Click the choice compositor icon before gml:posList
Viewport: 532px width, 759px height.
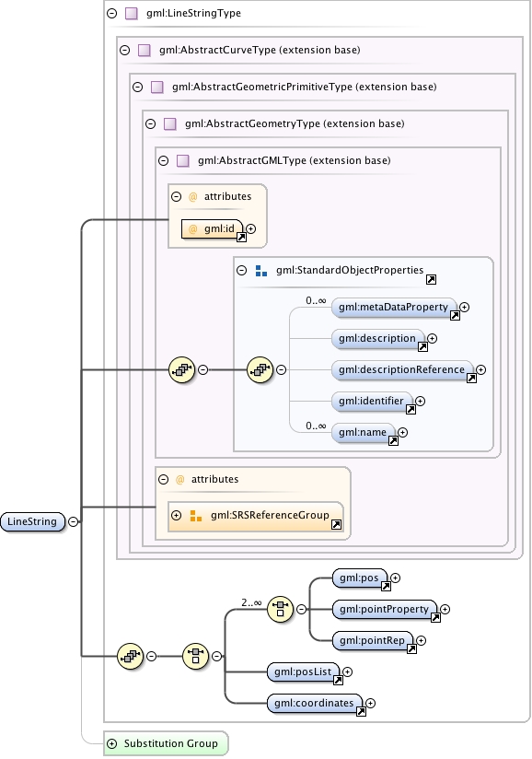point(195,656)
